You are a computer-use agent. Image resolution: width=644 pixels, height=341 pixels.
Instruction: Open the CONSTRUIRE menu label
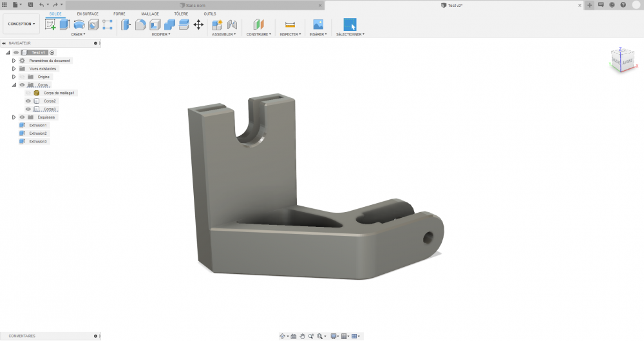click(258, 35)
